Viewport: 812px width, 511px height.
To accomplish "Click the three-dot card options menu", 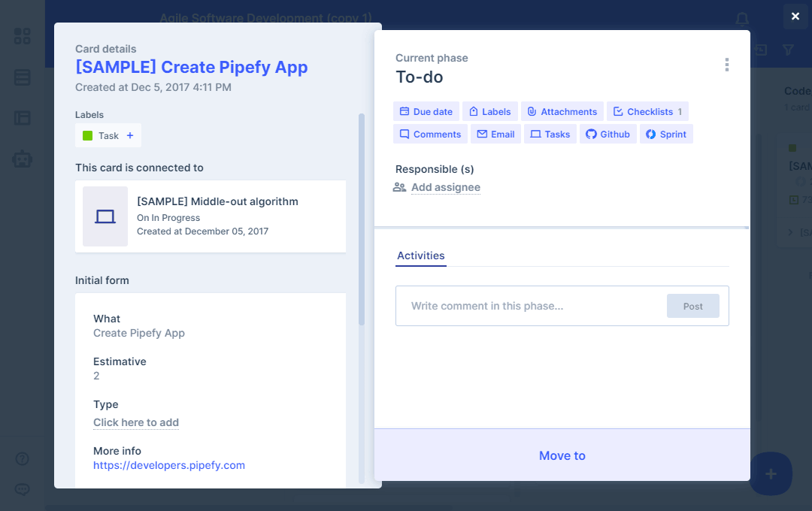I will [x=726, y=65].
